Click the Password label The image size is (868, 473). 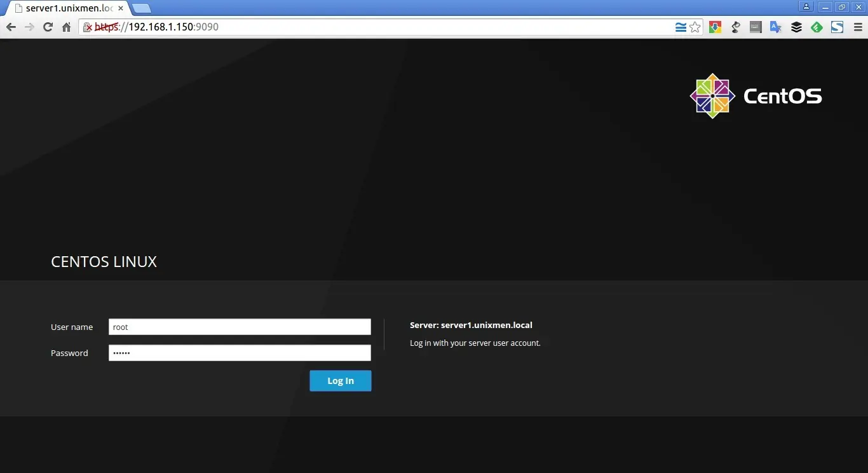pos(69,353)
